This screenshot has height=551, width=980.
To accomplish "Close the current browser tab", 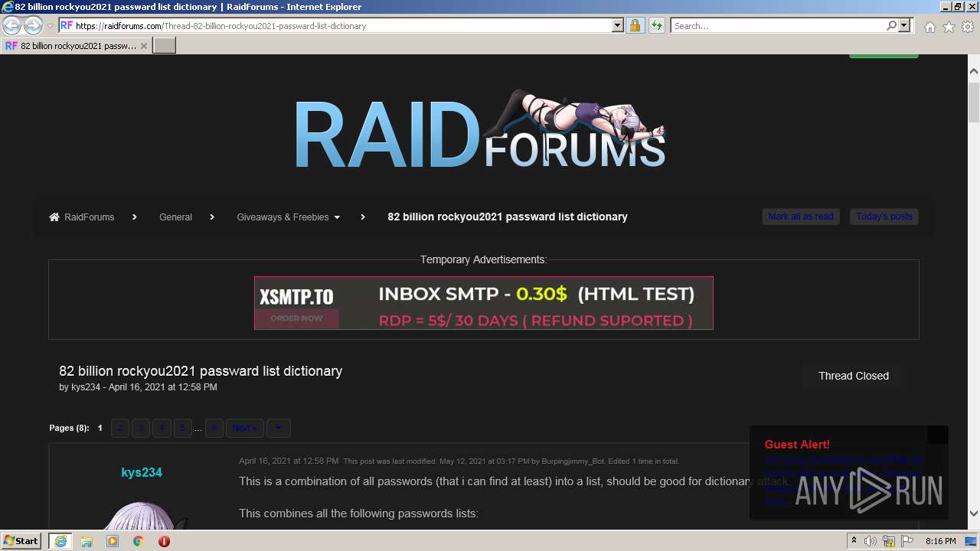I will click(x=143, y=46).
